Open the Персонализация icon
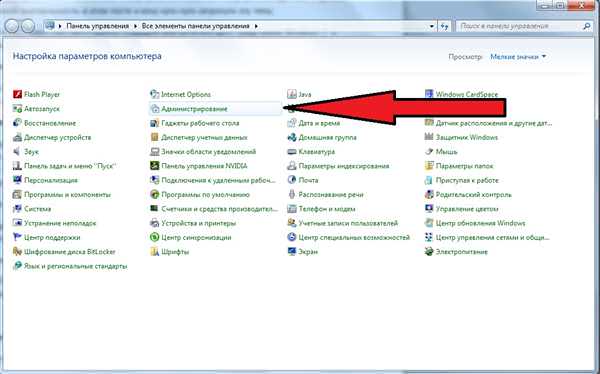 pos(17,180)
